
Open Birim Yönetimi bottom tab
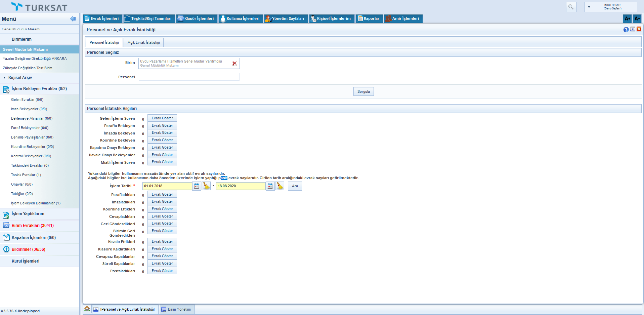177,309
